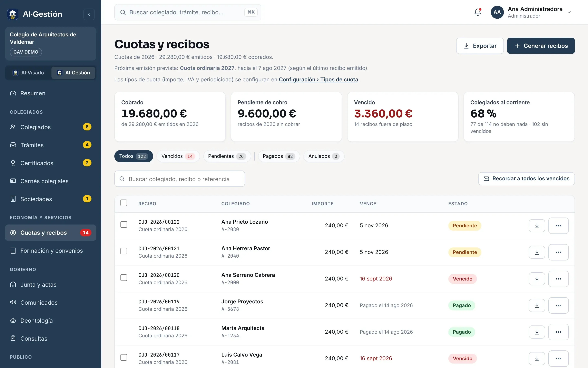Download receipt CUO-2026/00119

[537, 305]
